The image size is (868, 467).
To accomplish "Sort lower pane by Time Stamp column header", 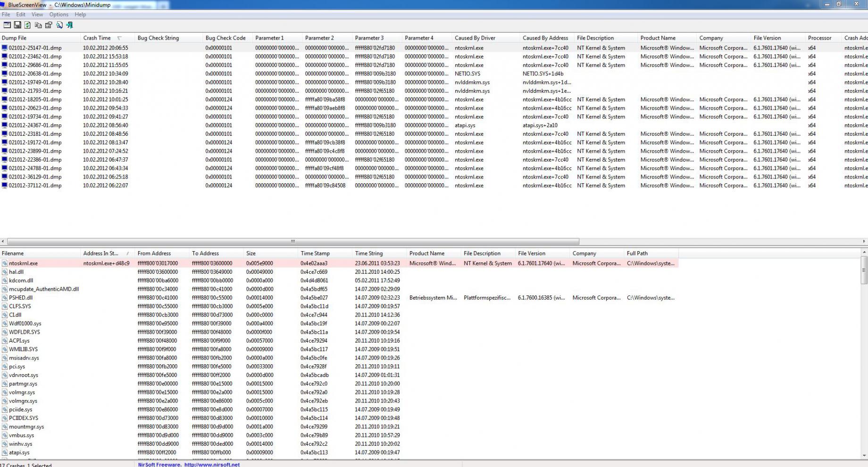I will click(325, 254).
